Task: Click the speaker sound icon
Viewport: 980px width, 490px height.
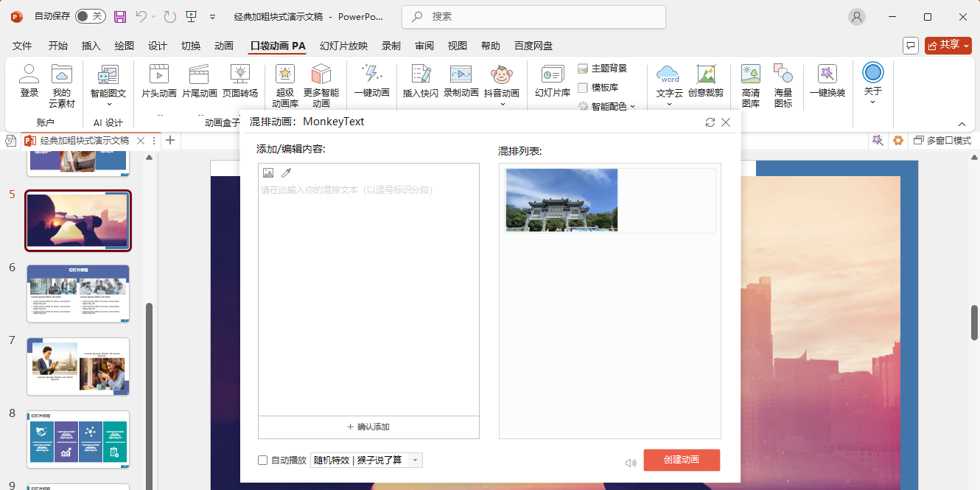Action: [630, 463]
